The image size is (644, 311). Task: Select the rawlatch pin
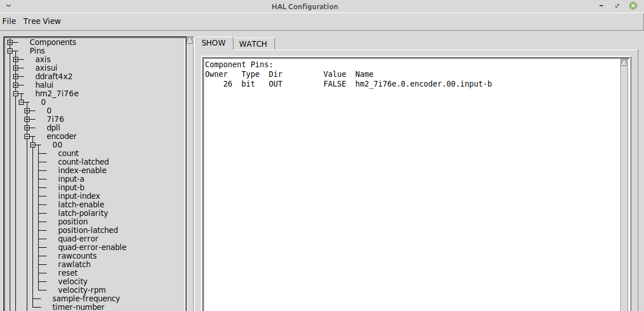[75, 264]
